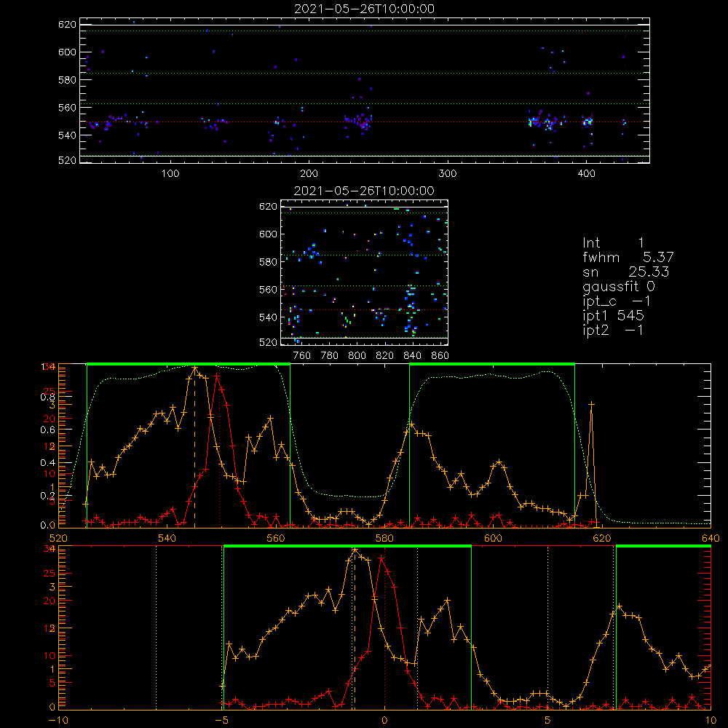
Task: Click x-axis label 400 on the top plot
Action: point(586,174)
